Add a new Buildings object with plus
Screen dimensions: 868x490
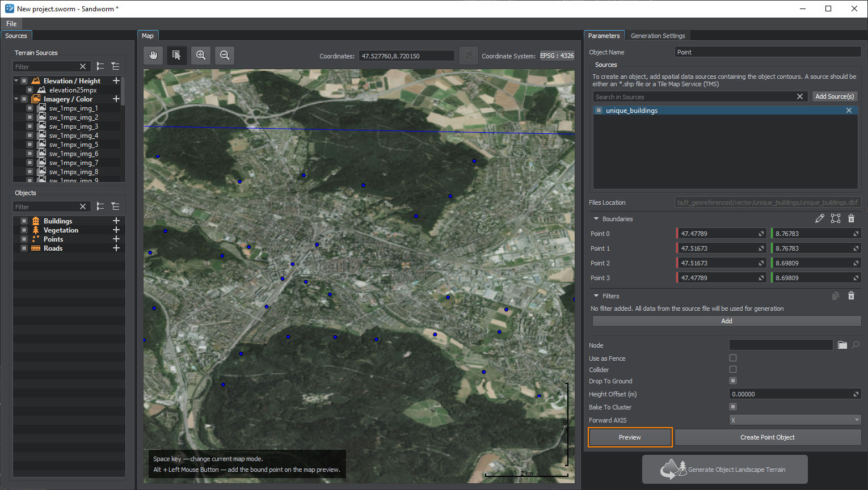tap(116, 221)
